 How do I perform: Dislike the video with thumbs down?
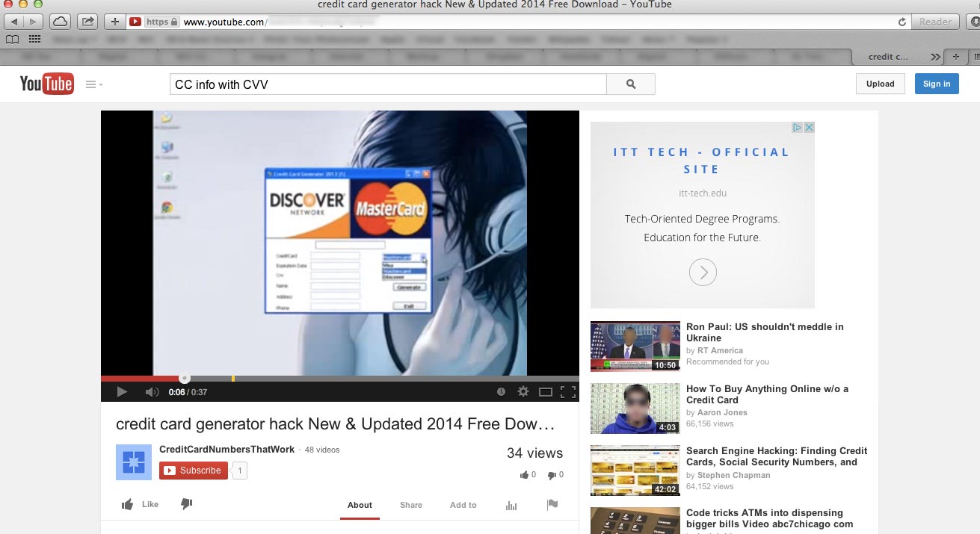point(187,505)
